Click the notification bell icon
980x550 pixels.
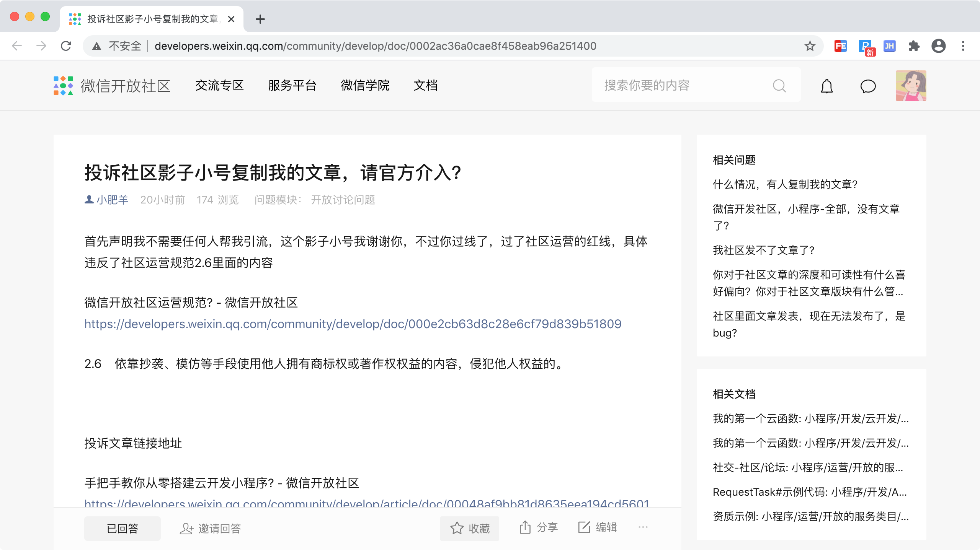click(826, 86)
